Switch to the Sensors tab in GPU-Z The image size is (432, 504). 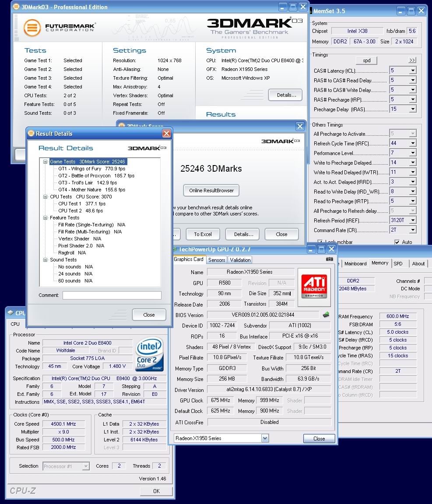[x=217, y=260]
